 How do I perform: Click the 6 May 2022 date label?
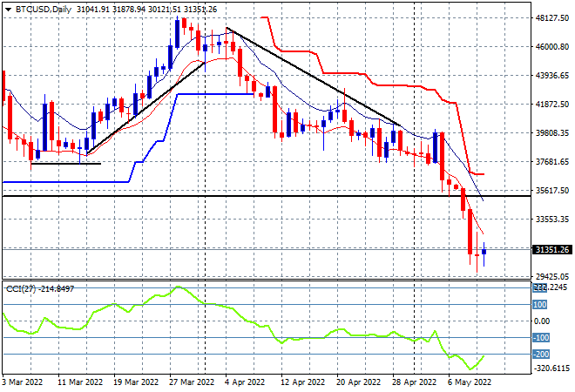[x=470, y=382]
